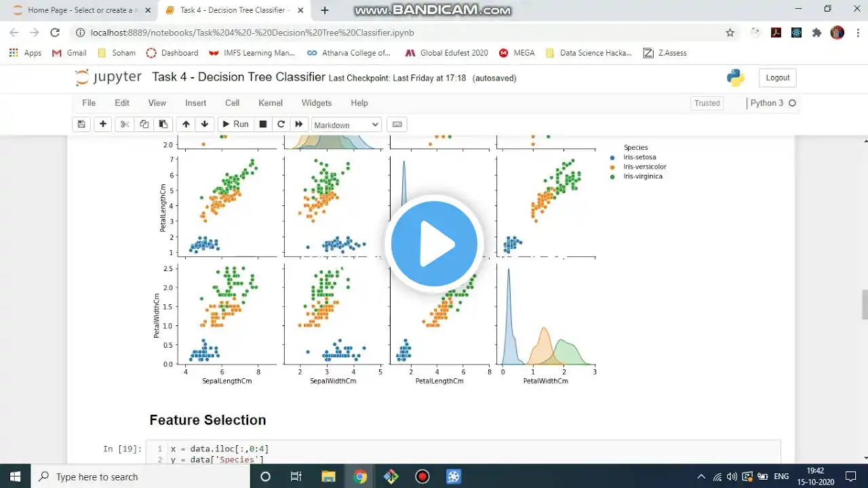The width and height of the screenshot is (868, 488).
Task: Copy selected cells in the Jupyter toolbar
Action: pos(144,124)
